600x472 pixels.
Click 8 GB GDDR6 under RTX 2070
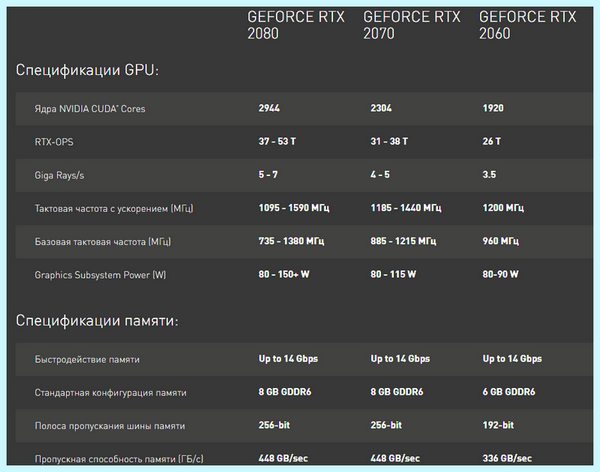pos(397,392)
